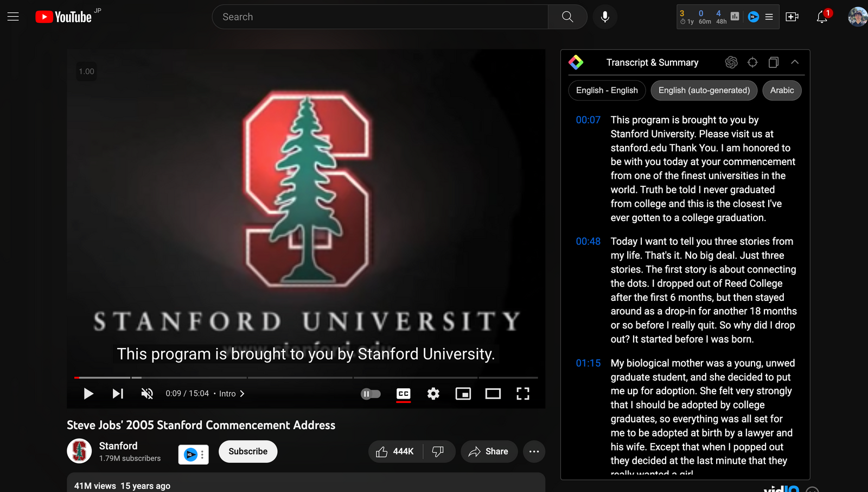This screenshot has width=868, height=492.
Task: Toggle closed captions off
Action: tap(404, 394)
